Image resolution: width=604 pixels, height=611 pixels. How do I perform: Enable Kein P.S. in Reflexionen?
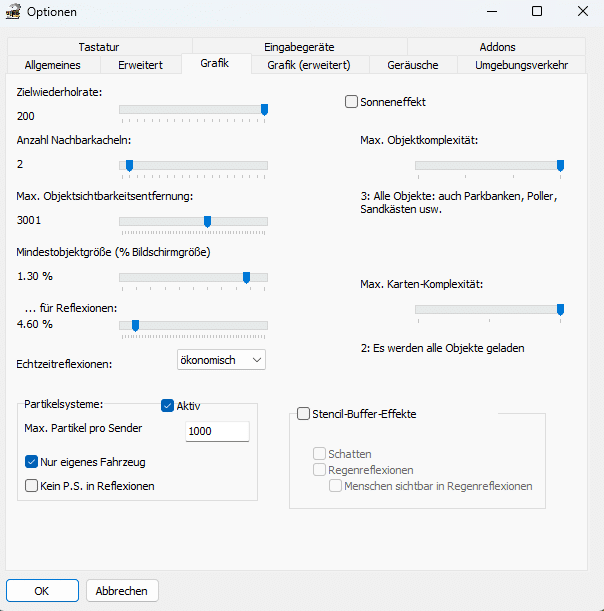(32, 486)
